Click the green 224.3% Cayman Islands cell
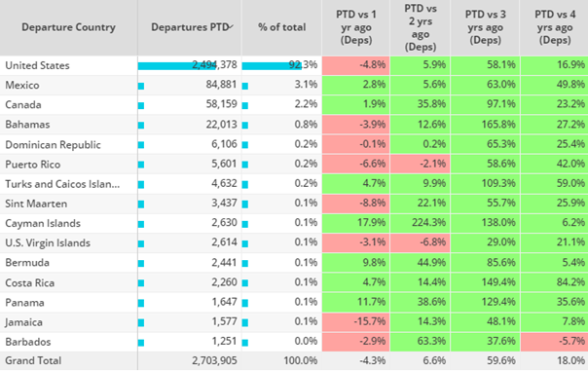Image resolution: width=588 pixels, height=371 pixels. coord(420,223)
